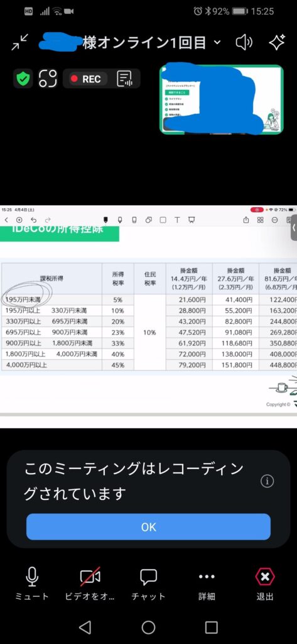Toggle microphone with ミュート button

[x=32, y=584]
